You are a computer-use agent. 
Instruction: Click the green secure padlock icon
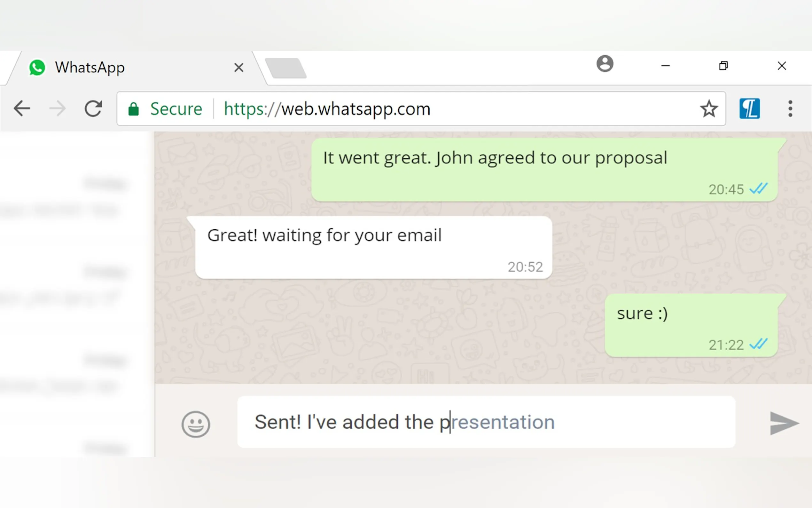(x=134, y=109)
